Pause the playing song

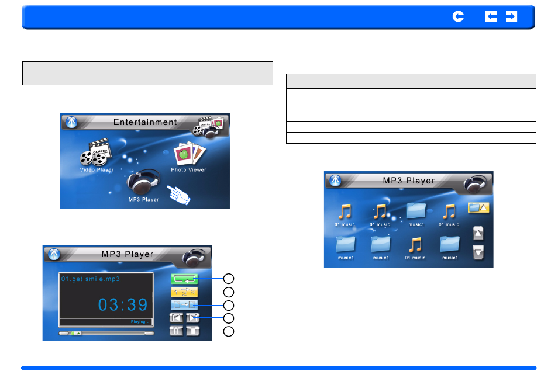coord(176,331)
